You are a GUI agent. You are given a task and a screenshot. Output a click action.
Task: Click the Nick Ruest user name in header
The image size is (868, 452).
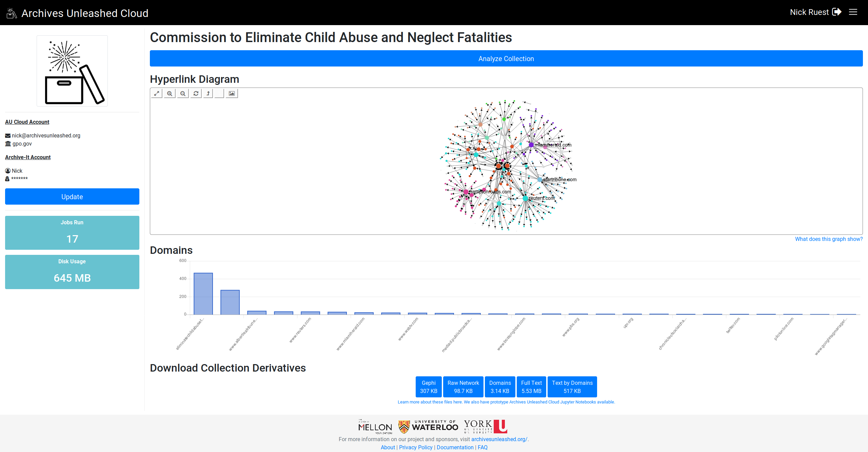click(809, 12)
